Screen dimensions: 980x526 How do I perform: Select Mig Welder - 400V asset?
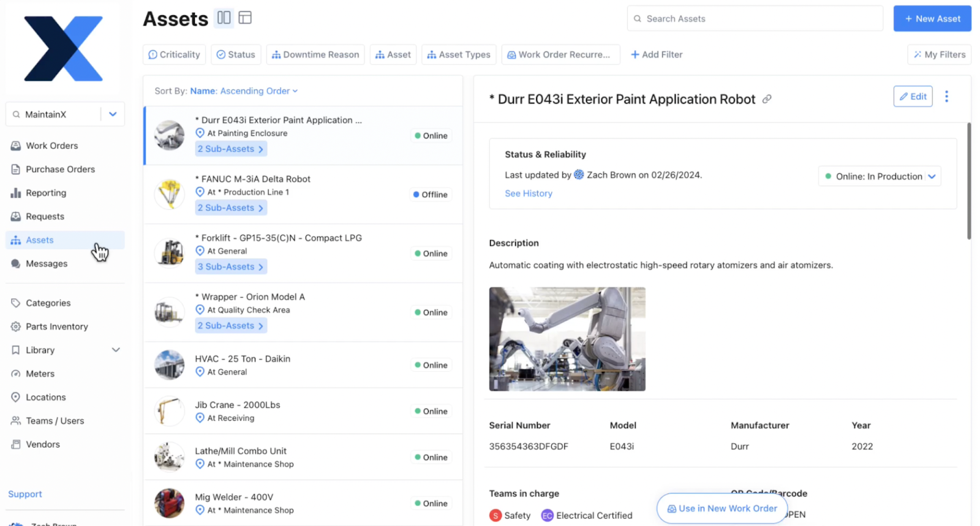[x=303, y=503]
